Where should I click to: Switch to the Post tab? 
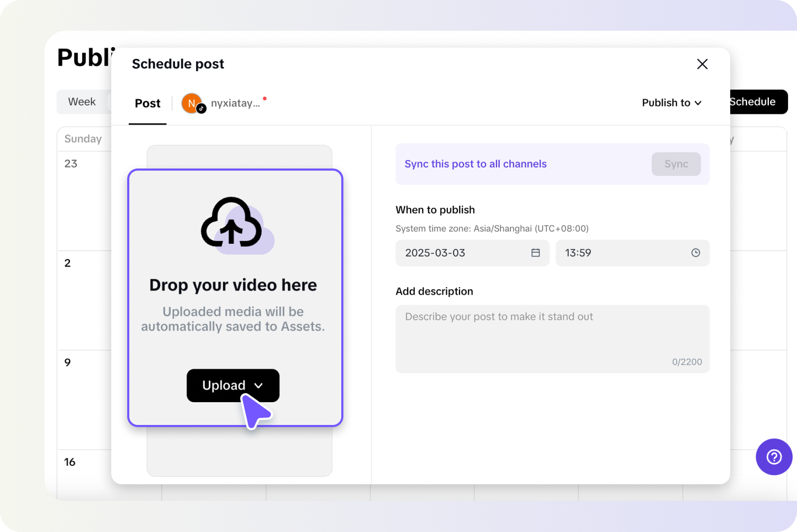point(147,103)
